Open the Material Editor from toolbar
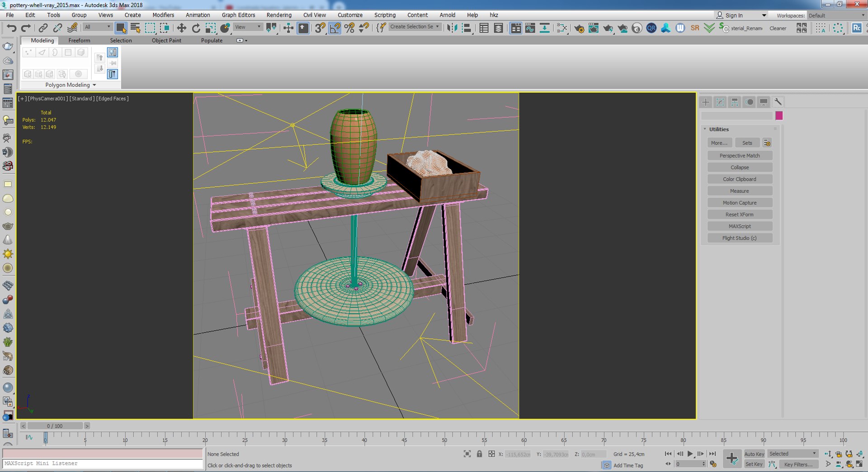This screenshot has width=868, height=472. (x=561, y=28)
